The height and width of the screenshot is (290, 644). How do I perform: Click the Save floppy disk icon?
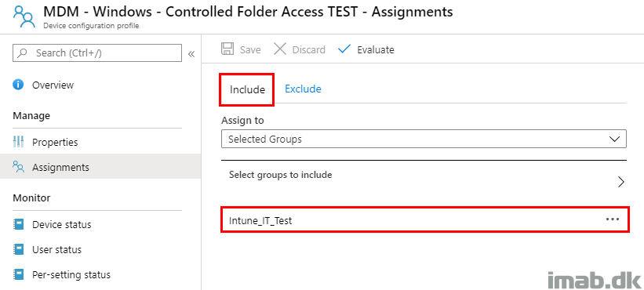[227, 49]
